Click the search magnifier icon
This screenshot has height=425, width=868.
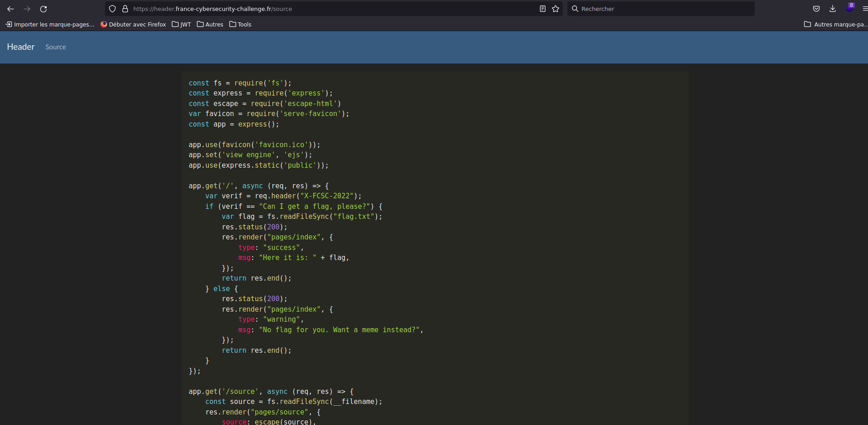click(x=575, y=9)
